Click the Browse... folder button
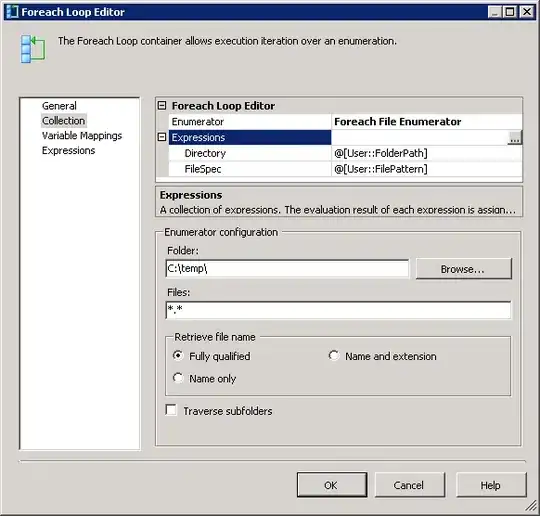540x516 pixels. 464,269
